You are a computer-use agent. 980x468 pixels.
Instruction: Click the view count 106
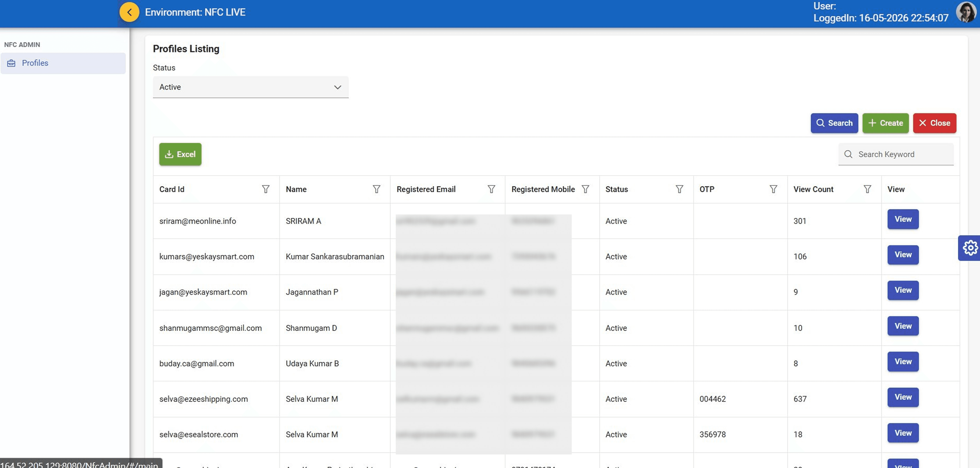pyautogui.click(x=800, y=257)
